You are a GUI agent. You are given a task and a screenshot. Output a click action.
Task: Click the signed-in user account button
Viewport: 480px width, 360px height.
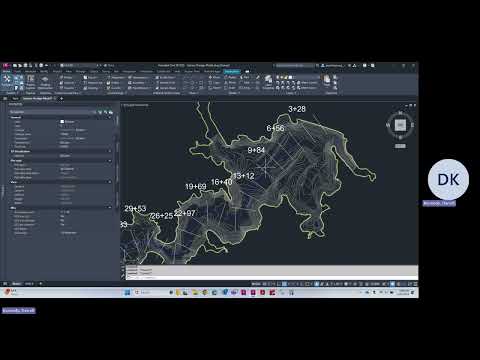click(332, 66)
